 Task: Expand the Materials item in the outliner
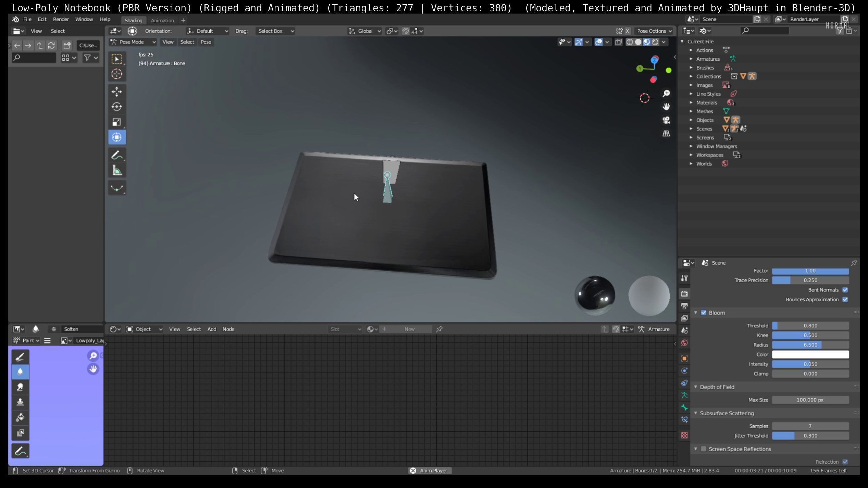(691, 102)
